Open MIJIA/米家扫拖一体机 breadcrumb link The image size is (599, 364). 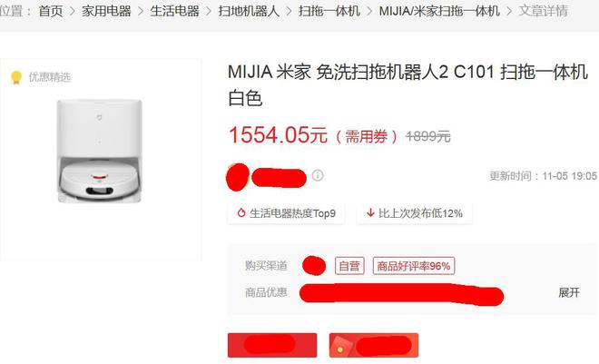[x=439, y=11]
